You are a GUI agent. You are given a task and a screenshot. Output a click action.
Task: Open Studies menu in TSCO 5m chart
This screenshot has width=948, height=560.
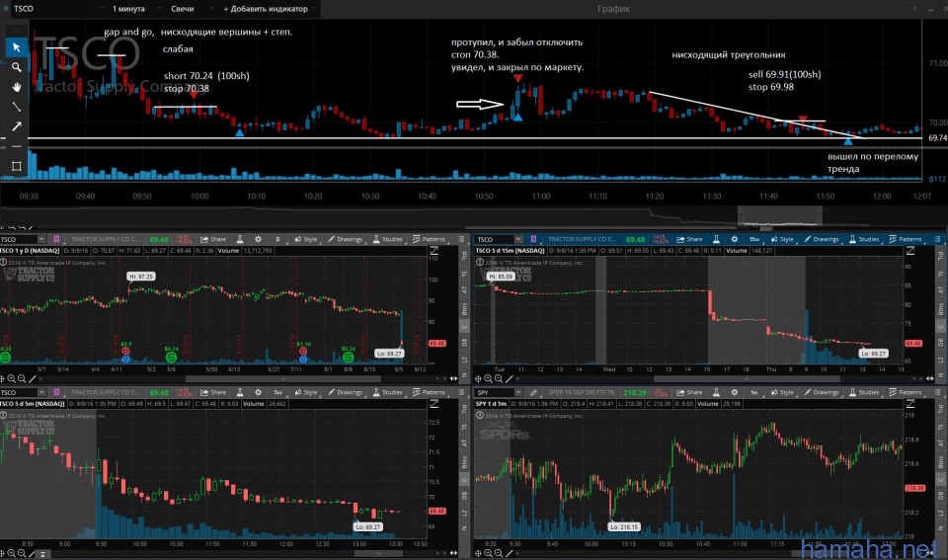point(388,392)
